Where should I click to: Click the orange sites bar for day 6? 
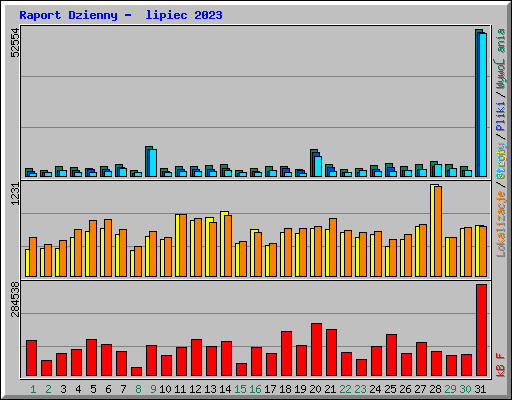108,248
